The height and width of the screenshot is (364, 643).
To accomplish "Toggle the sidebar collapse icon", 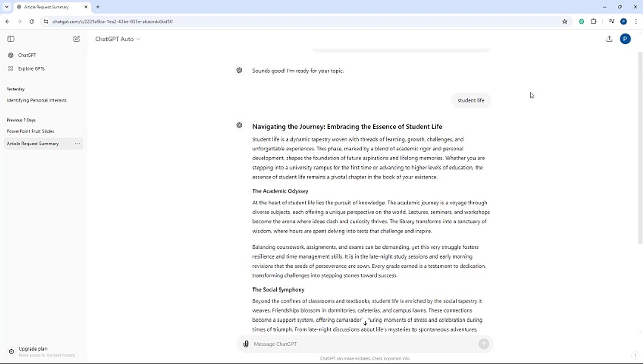I will click(11, 39).
